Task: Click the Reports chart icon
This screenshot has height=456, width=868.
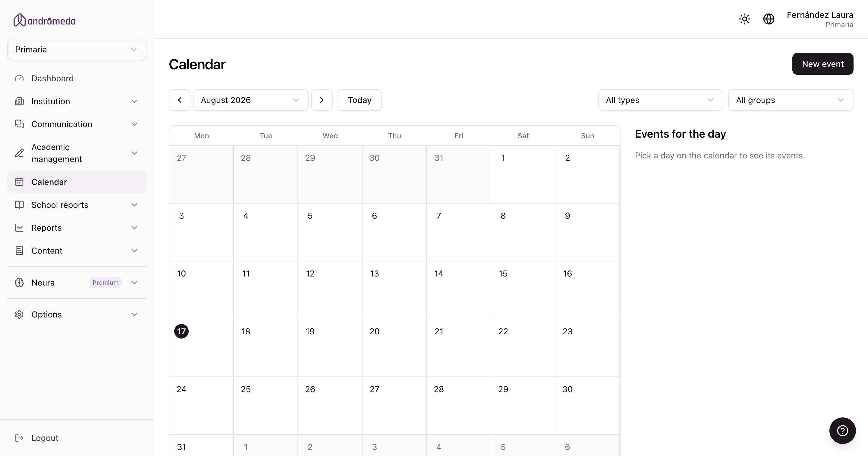Action: [x=19, y=228]
